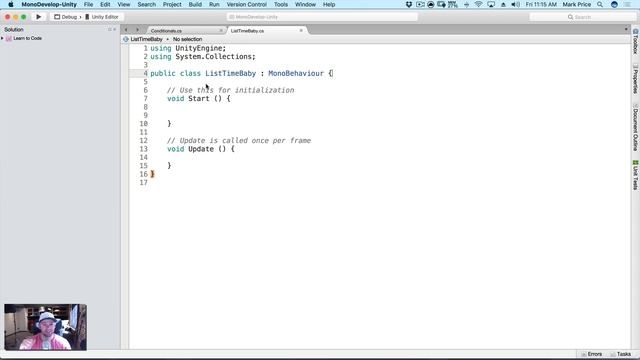This screenshot has height=360, width=640.
Task: Click line 4 class ListTimeBaby declaration
Action: click(x=242, y=73)
